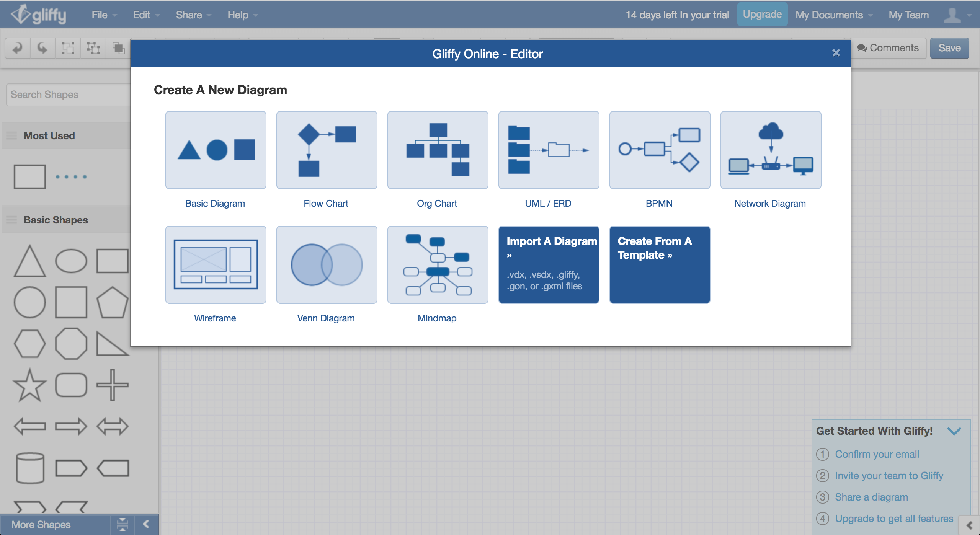980x535 pixels.
Task: Choose the Venn Diagram thumbnail
Action: click(327, 264)
